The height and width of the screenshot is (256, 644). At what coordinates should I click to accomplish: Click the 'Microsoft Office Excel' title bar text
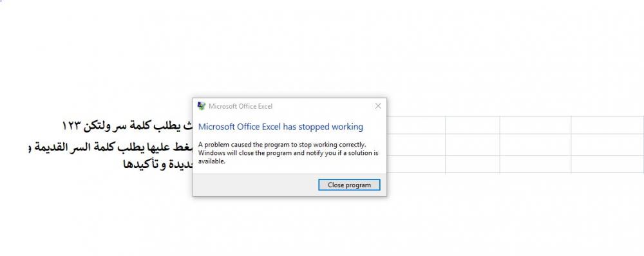coord(240,106)
